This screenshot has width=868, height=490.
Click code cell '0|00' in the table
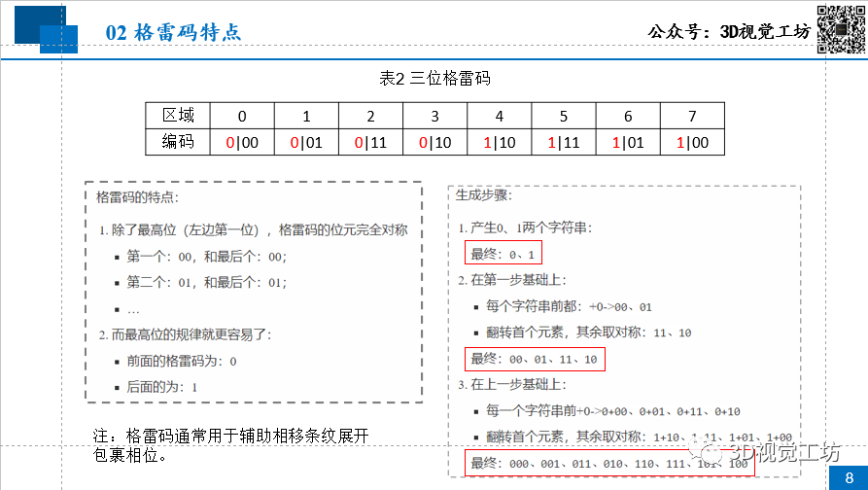[x=242, y=142]
